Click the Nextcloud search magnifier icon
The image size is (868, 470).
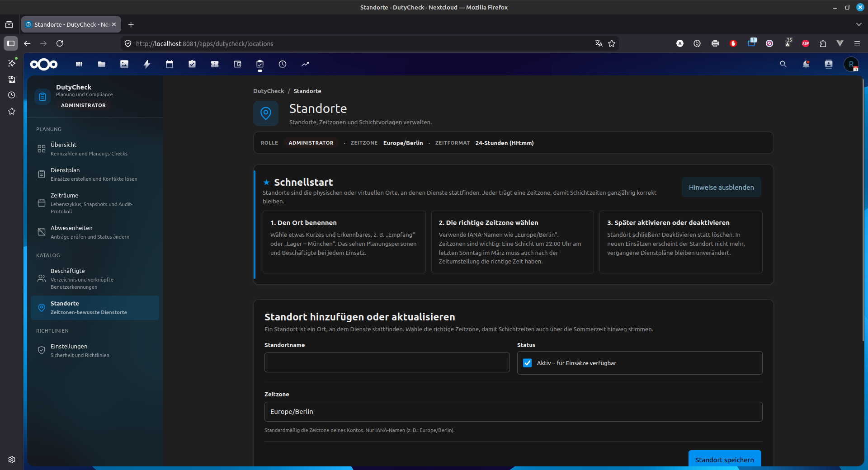783,64
